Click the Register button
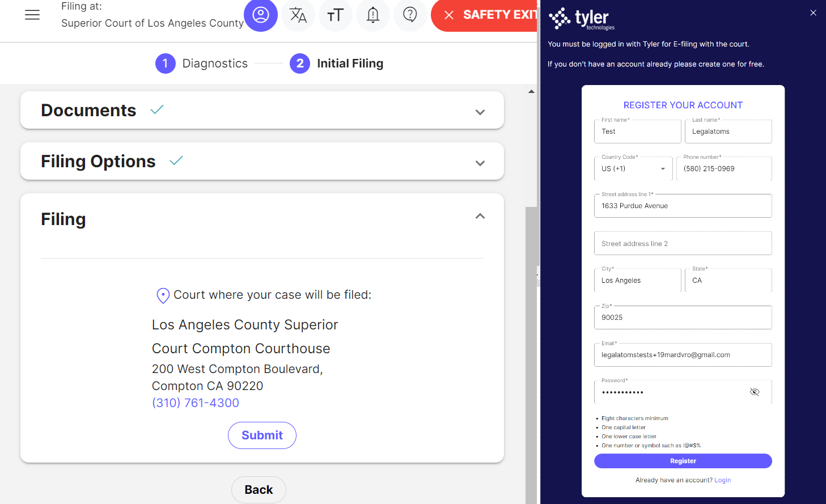826x504 pixels. 683,461
